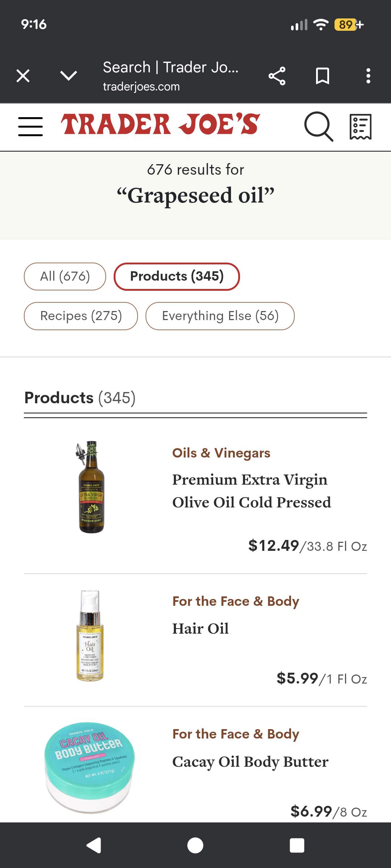The height and width of the screenshot is (868, 391).
Task: Tap the browser share icon
Action: 277,76
